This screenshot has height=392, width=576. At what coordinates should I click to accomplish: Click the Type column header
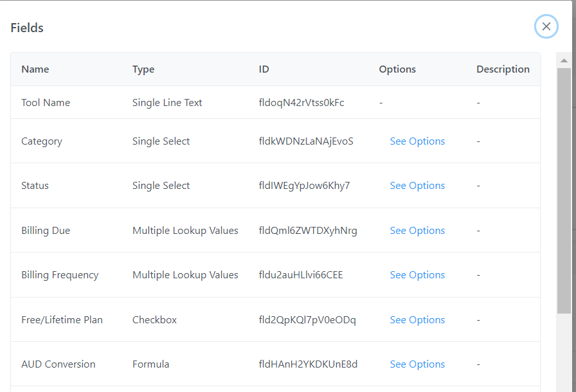[143, 69]
